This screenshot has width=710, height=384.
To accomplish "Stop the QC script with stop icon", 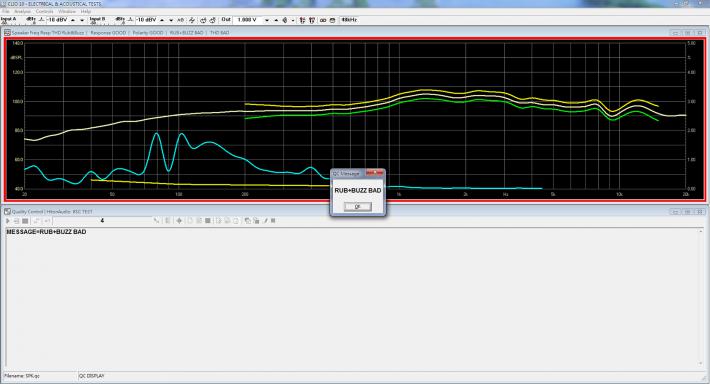I will click(25, 221).
